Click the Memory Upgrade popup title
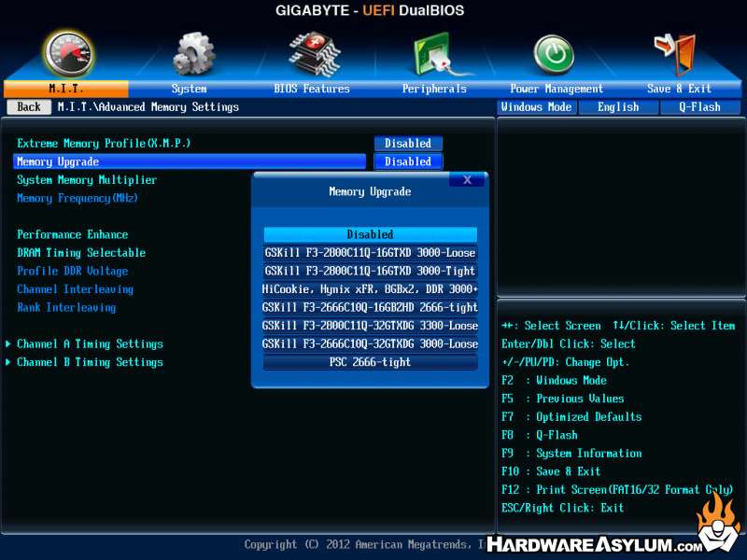747x560 pixels. tap(370, 191)
